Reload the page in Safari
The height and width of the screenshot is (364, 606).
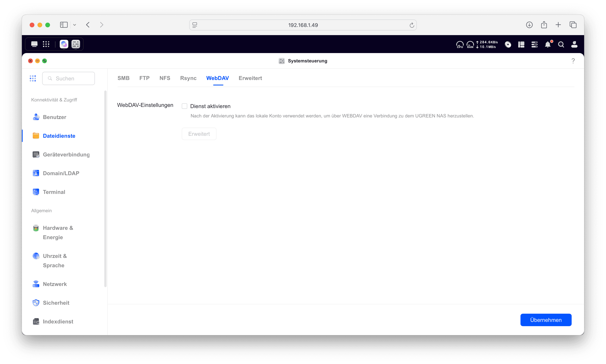tap(412, 25)
